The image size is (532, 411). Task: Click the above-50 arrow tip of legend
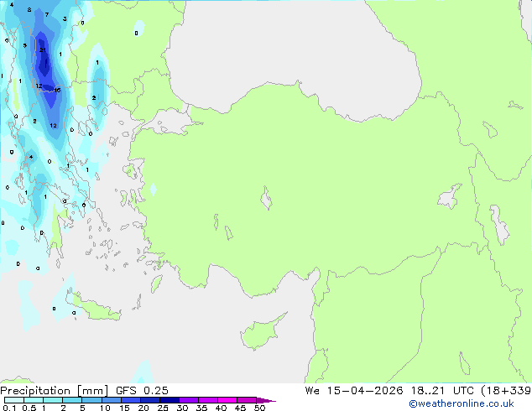(x=266, y=400)
